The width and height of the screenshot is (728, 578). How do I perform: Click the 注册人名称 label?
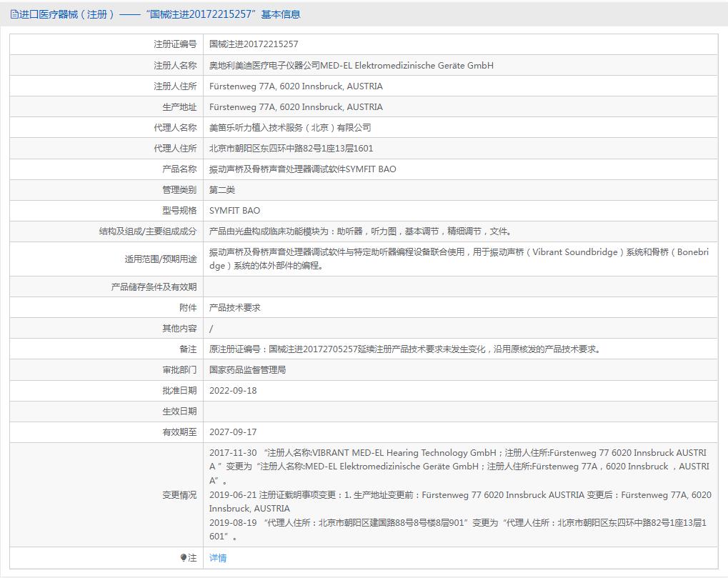(x=175, y=66)
